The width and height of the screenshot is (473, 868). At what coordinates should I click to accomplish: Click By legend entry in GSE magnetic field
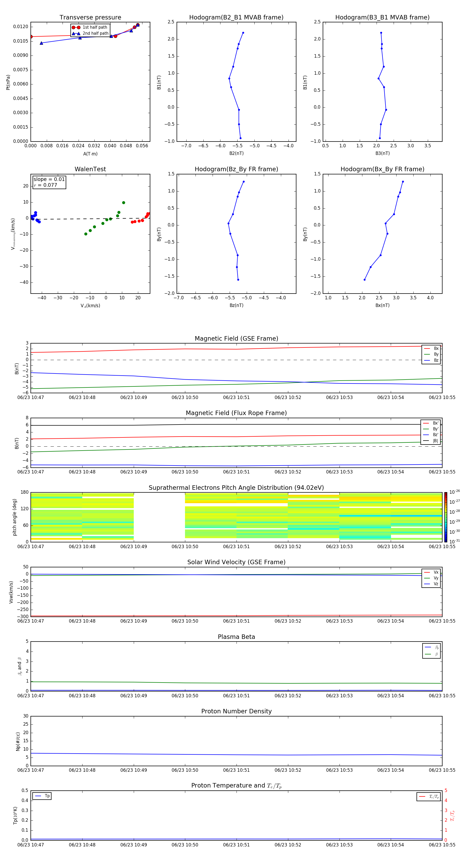pyautogui.click(x=431, y=355)
